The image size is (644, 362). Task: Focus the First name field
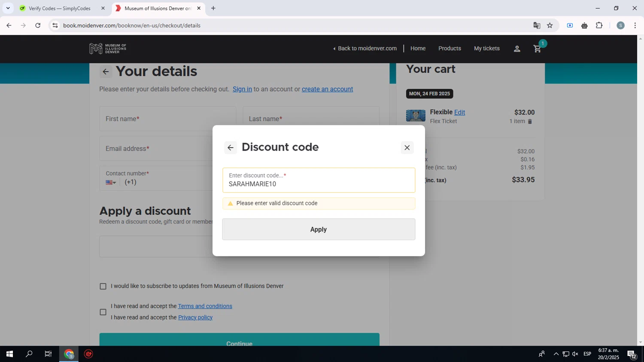pos(167,119)
